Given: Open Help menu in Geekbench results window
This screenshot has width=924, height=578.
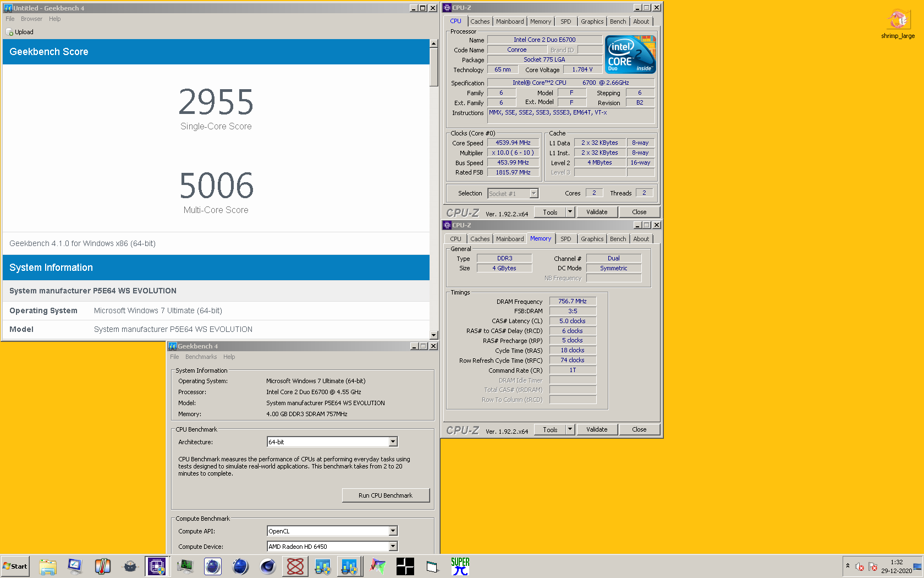Looking at the screenshot, I should point(54,19).
